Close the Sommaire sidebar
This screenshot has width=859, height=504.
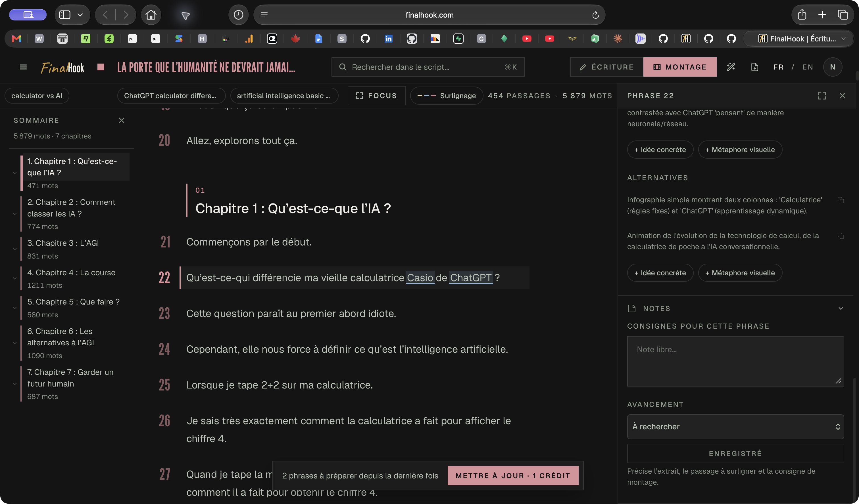[x=121, y=120]
